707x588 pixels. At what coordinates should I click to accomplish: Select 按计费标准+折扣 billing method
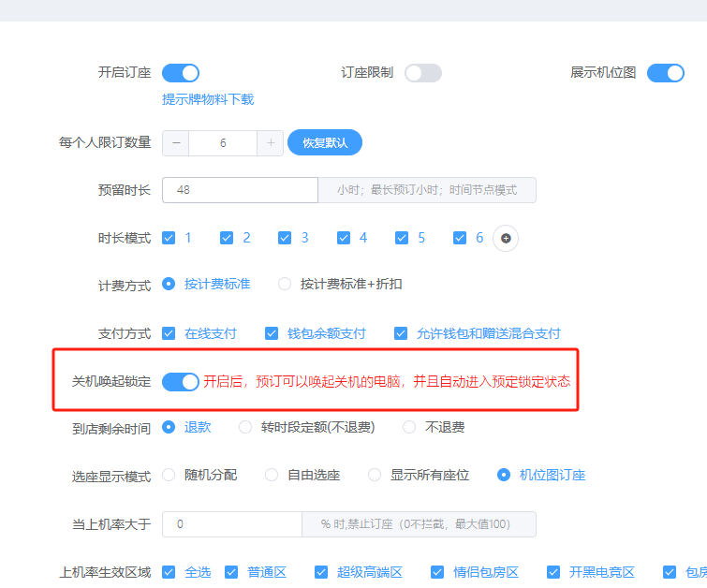pos(285,284)
